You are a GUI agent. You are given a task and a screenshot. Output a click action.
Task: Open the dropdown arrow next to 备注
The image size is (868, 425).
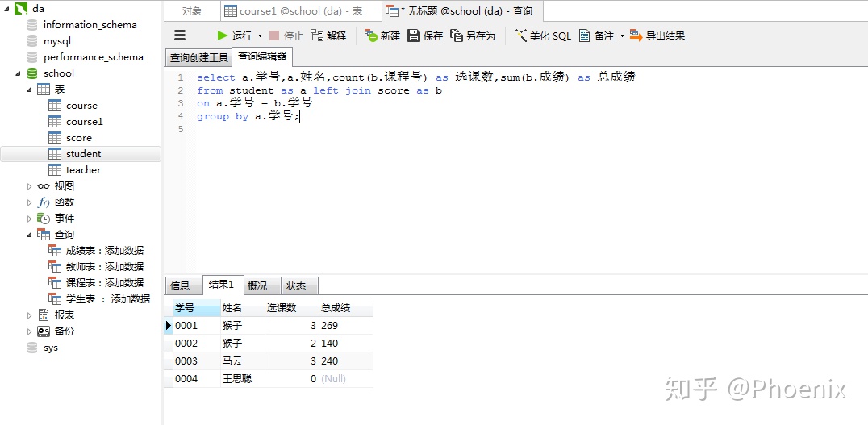point(622,36)
